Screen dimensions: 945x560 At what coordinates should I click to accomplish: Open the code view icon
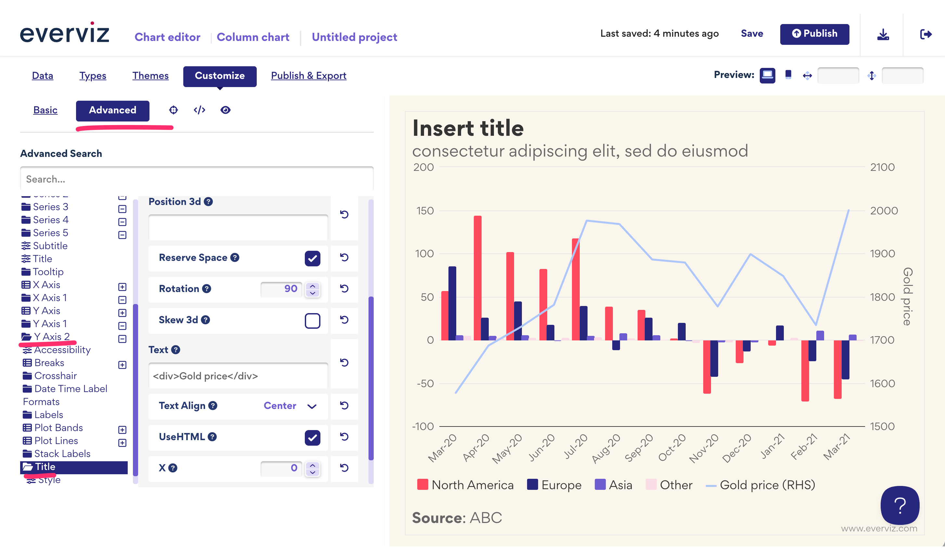pyautogui.click(x=199, y=110)
